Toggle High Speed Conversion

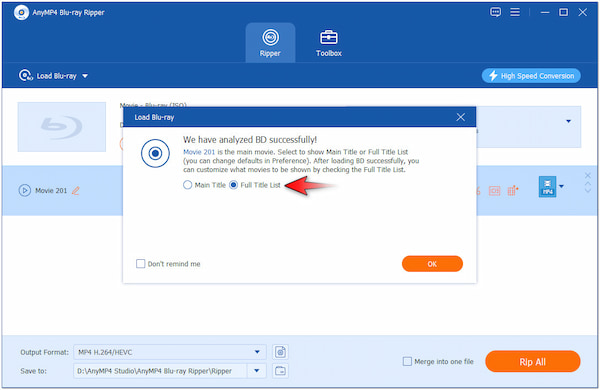point(531,76)
